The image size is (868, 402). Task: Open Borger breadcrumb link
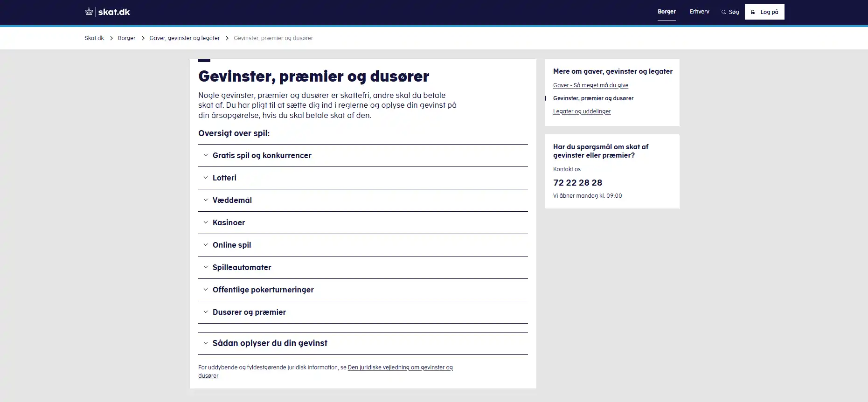pos(126,38)
